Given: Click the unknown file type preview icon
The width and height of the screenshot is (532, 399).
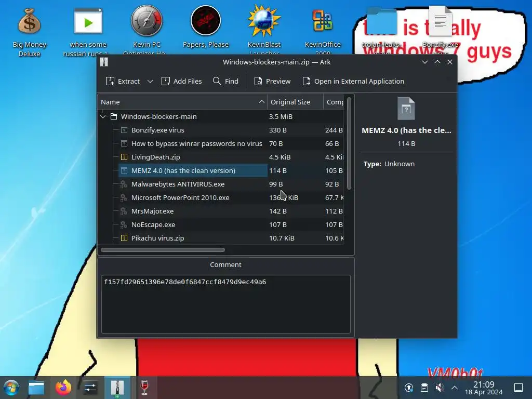Looking at the screenshot, I should (406, 109).
